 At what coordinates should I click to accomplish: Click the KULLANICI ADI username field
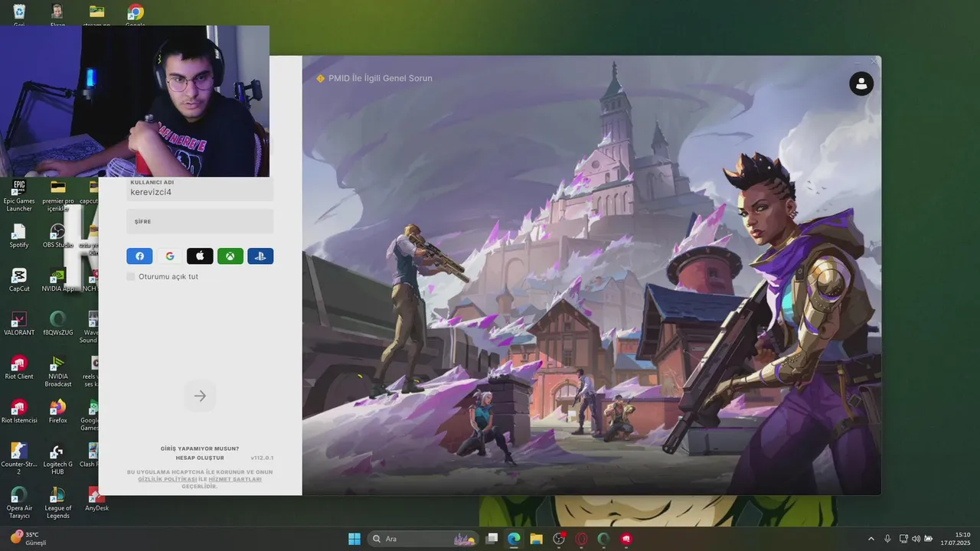tap(200, 188)
